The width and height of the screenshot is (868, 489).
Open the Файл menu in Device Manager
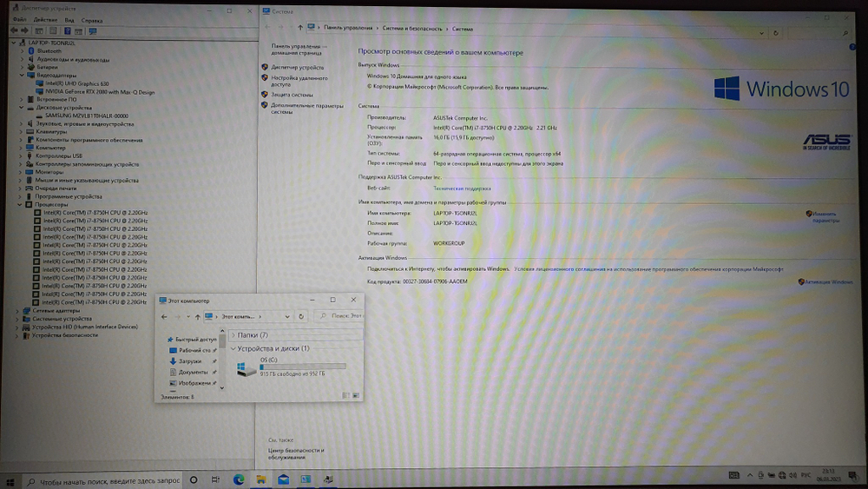coord(19,20)
